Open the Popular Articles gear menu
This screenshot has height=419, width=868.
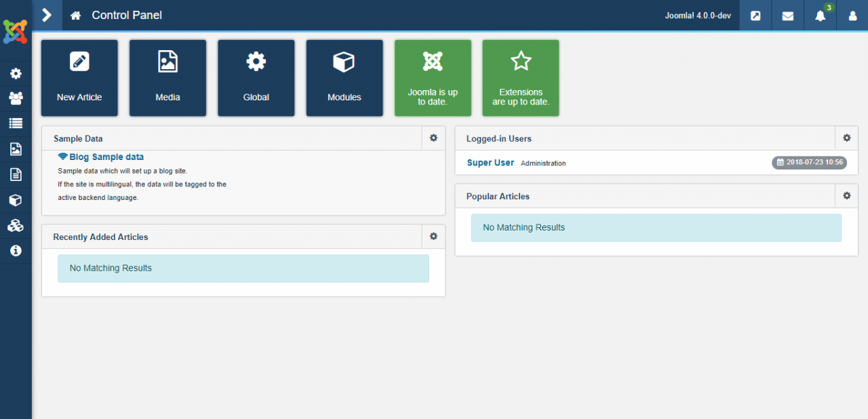coord(846,195)
